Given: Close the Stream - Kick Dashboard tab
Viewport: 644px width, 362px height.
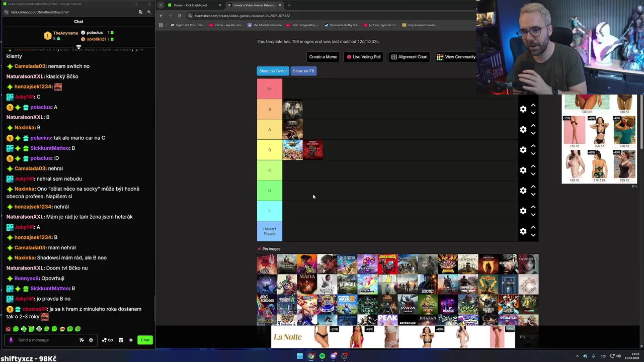Looking at the screenshot, I should coord(220,5).
